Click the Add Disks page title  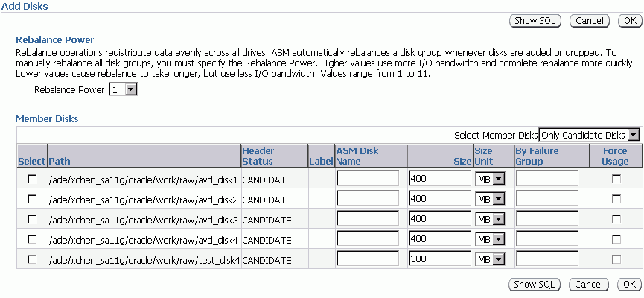coord(25,6)
